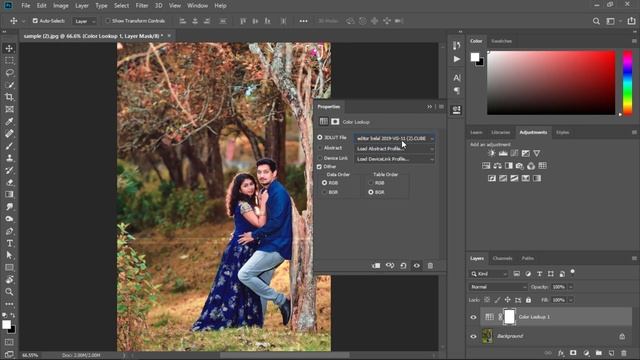Screen dimensions: 640x360
Task: Clip adjustment to layer below
Action: click(376, 266)
